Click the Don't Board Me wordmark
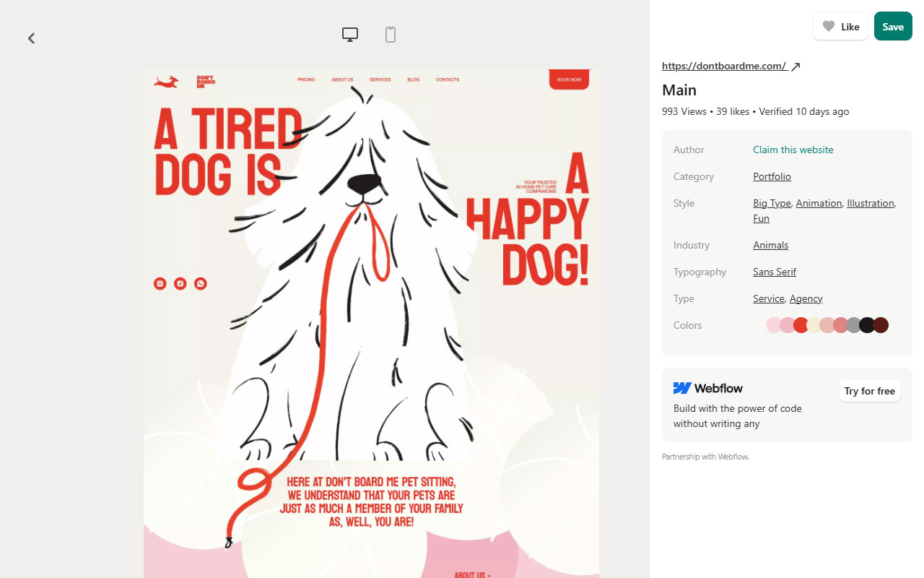This screenshot has width=924, height=578. click(x=206, y=82)
